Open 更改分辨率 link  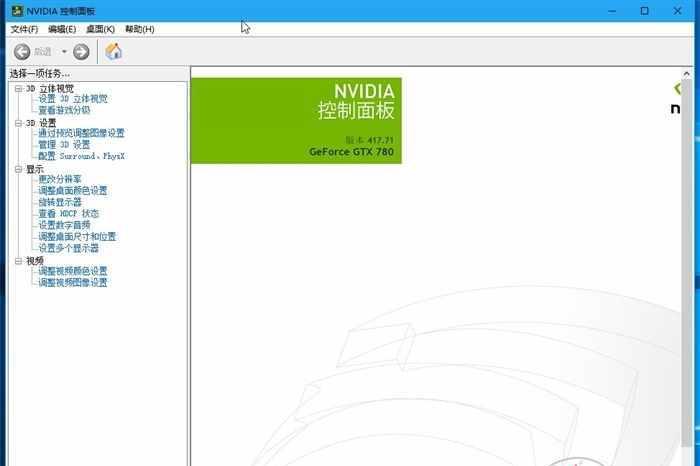click(x=60, y=179)
